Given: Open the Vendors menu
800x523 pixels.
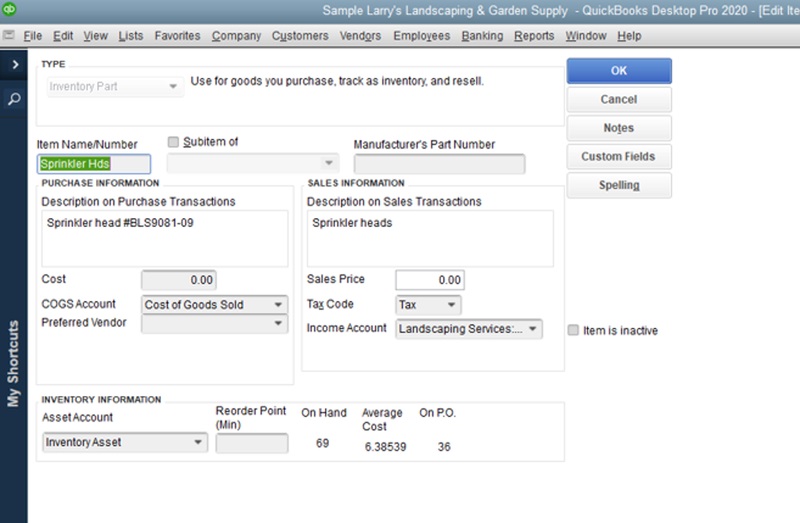Looking at the screenshot, I should click(x=360, y=36).
